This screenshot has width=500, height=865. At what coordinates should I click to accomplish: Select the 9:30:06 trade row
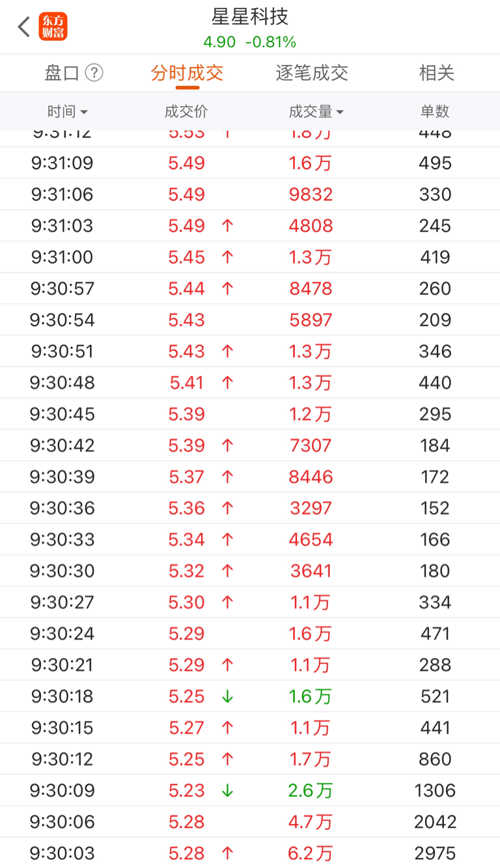pyautogui.click(x=250, y=822)
